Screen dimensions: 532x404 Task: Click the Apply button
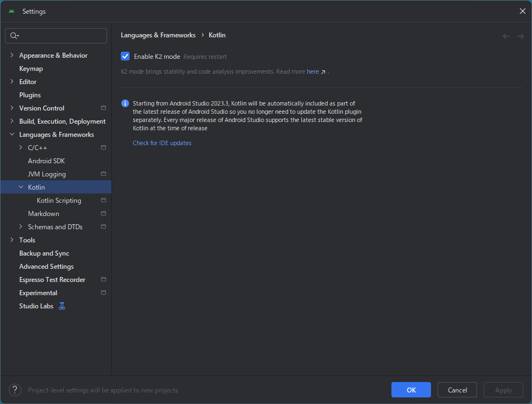pyautogui.click(x=503, y=390)
